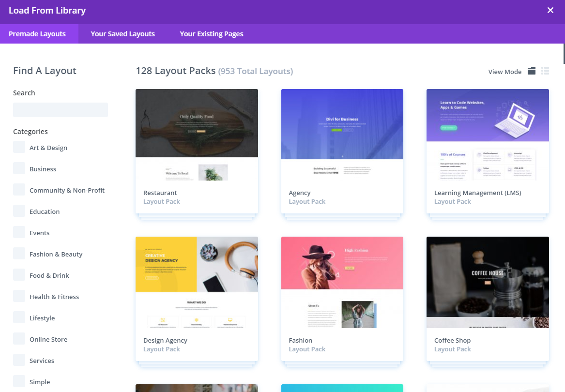The height and width of the screenshot is (392, 565).
Task: Tick the Food & Drink checkbox
Action: [19, 275]
